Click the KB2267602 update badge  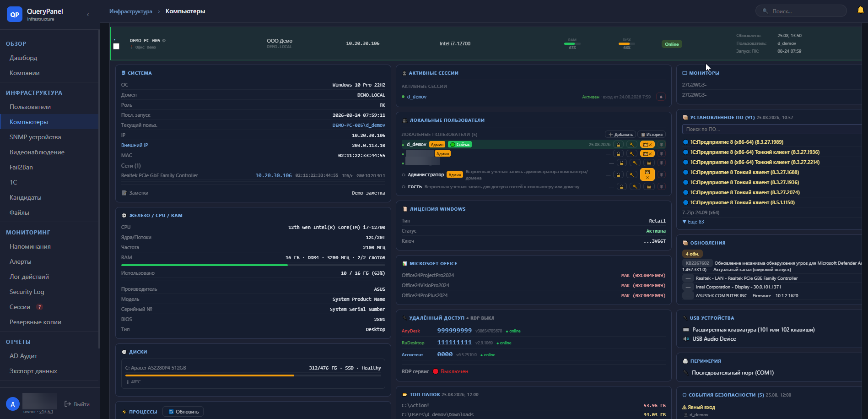tap(697, 263)
